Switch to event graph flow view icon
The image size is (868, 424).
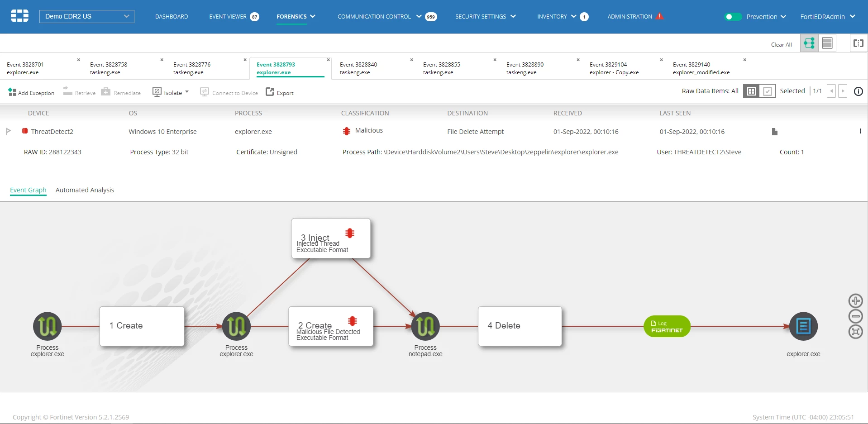(x=809, y=43)
